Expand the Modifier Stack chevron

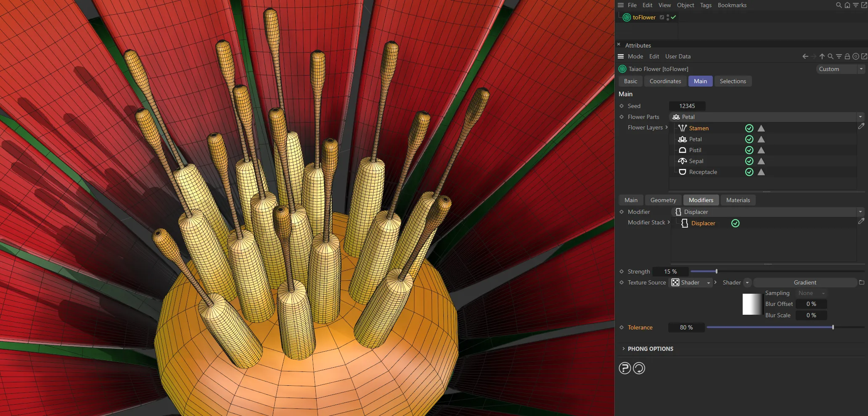668,222
